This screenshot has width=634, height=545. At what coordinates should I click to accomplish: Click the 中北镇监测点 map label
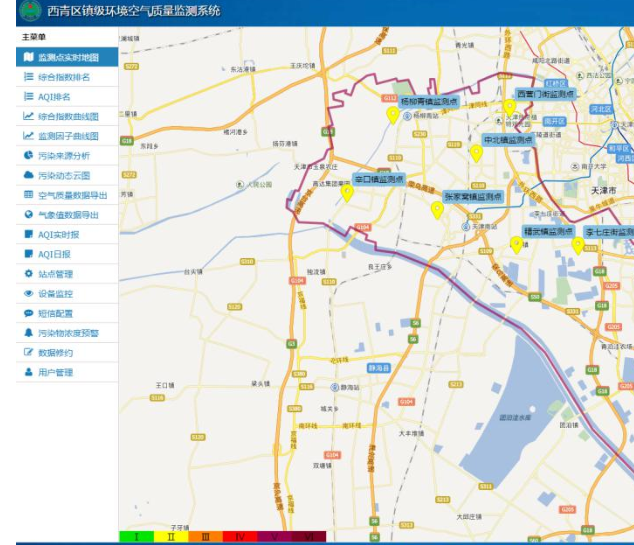[x=508, y=140]
